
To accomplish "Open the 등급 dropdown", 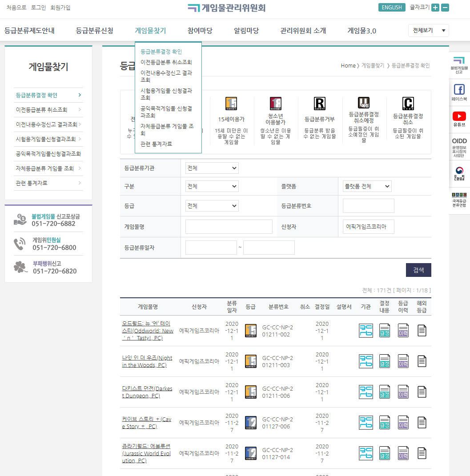I will coord(212,206).
